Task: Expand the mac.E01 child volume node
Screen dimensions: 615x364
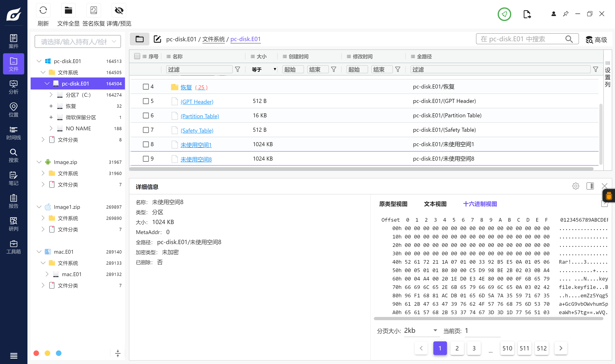Action: (47, 274)
